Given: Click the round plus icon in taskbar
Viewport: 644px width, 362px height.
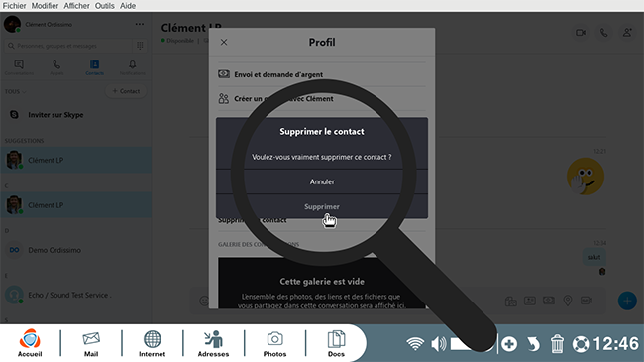Looking at the screenshot, I should tap(509, 344).
